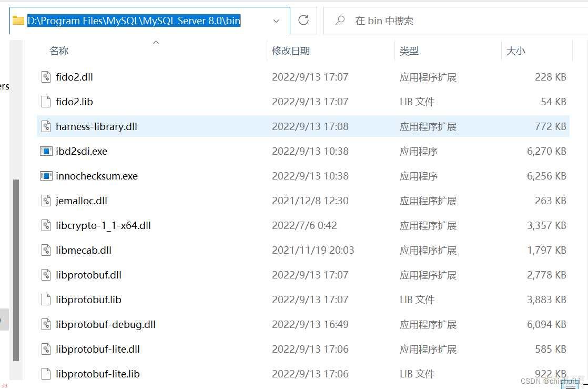Click the libprotobuf.dll file icon
Viewport: 588px width, 389px height.
(x=46, y=275)
